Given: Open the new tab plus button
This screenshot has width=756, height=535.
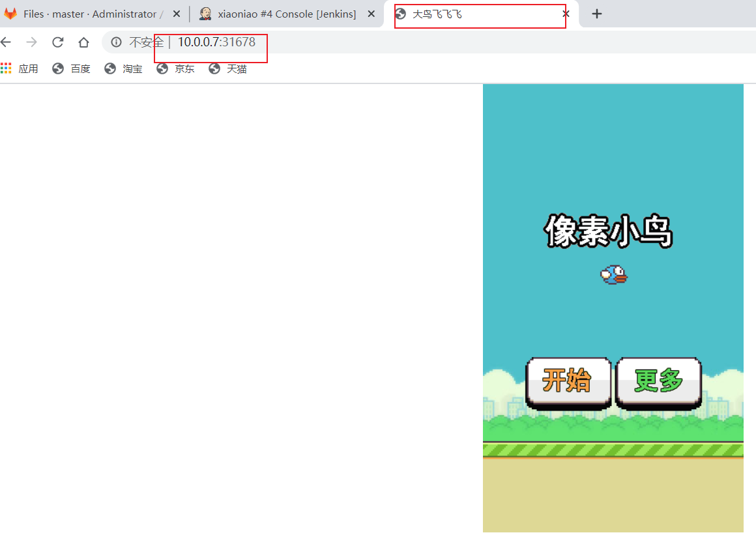Looking at the screenshot, I should pos(597,14).
